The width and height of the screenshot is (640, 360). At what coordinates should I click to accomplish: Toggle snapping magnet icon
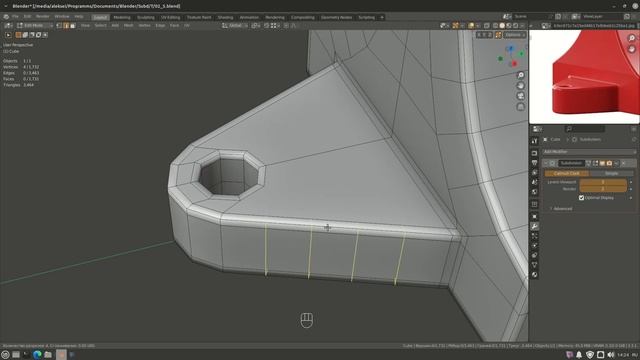[267, 25]
